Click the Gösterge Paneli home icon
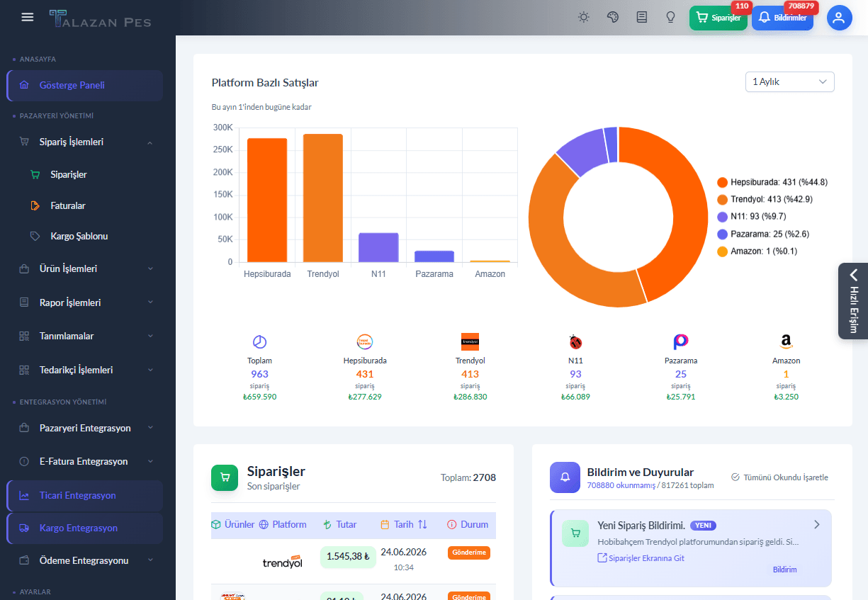 tap(24, 85)
